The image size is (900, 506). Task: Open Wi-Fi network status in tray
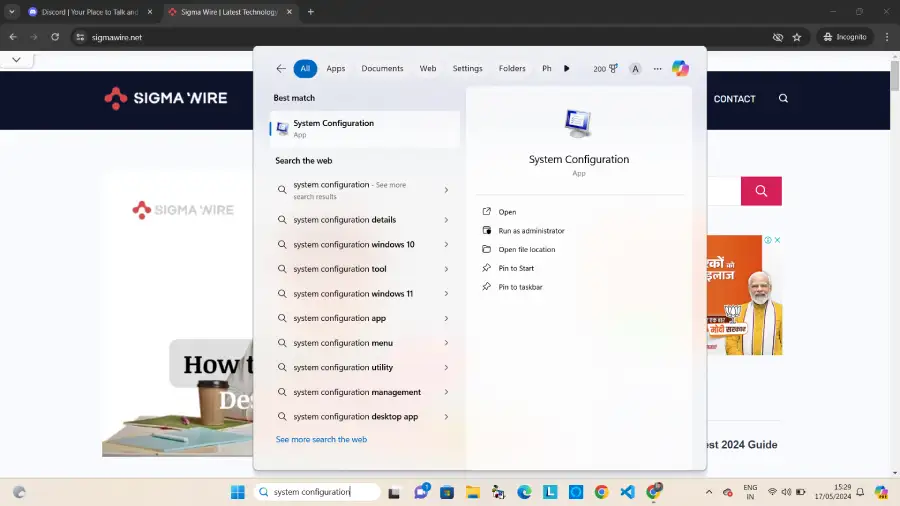point(773,492)
